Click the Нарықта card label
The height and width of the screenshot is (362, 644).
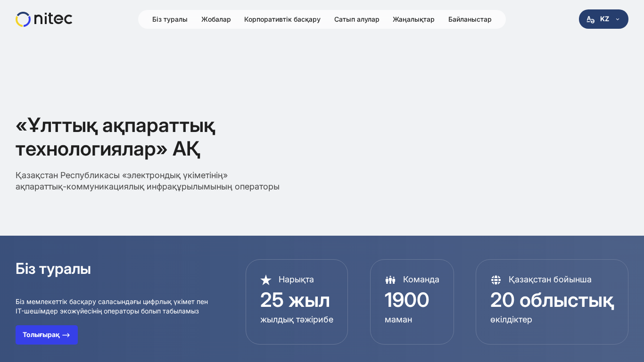296,280
